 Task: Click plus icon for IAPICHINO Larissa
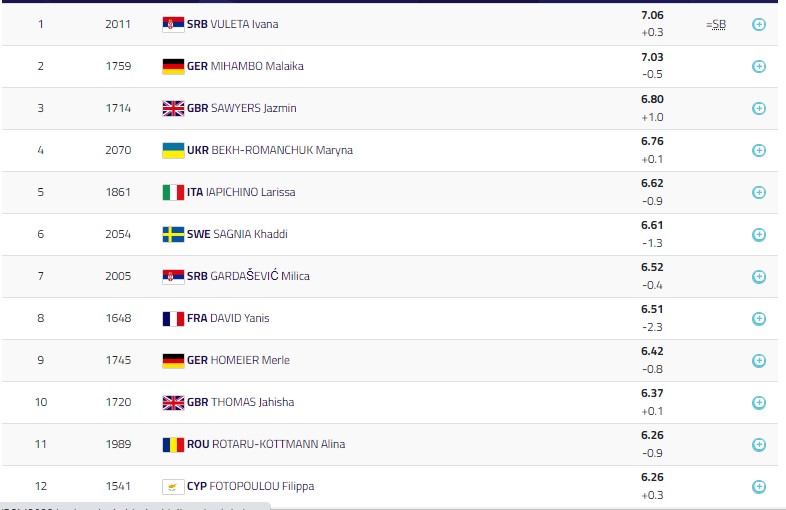tap(758, 192)
